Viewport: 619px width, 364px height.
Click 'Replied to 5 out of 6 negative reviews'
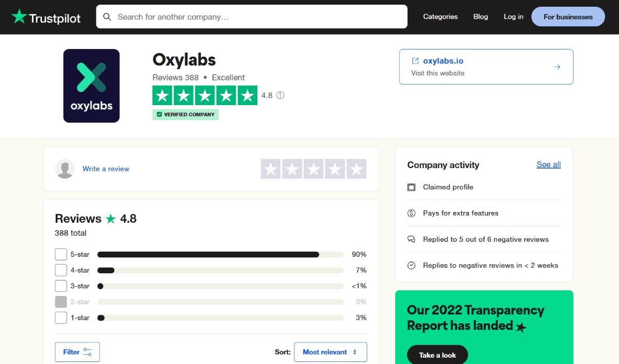[486, 239]
